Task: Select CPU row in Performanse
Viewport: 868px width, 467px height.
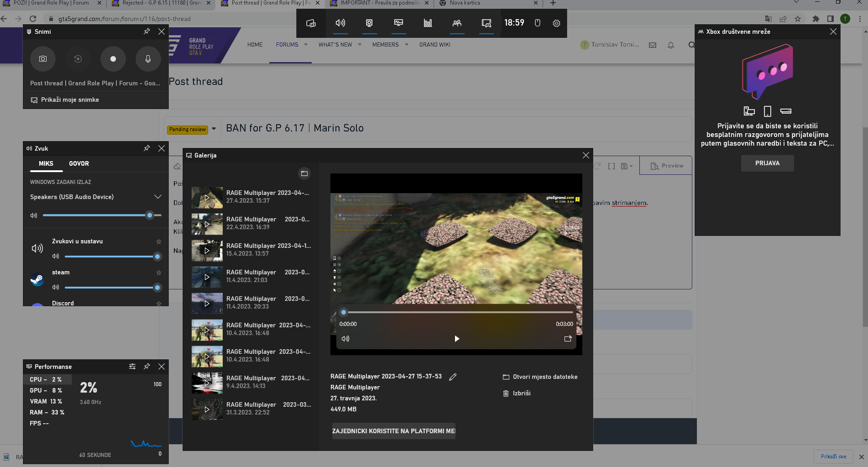Action: (48, 379)
